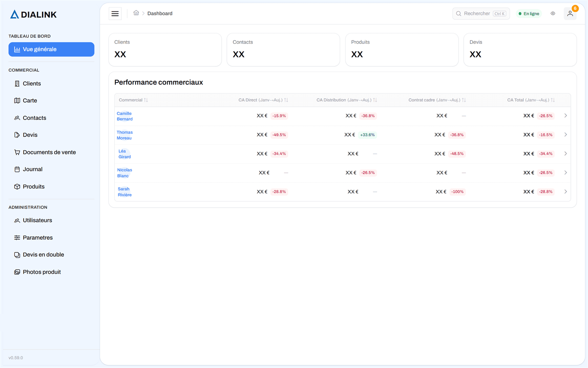
Task: Open the Sarah Rivière link
Action: 124,192
